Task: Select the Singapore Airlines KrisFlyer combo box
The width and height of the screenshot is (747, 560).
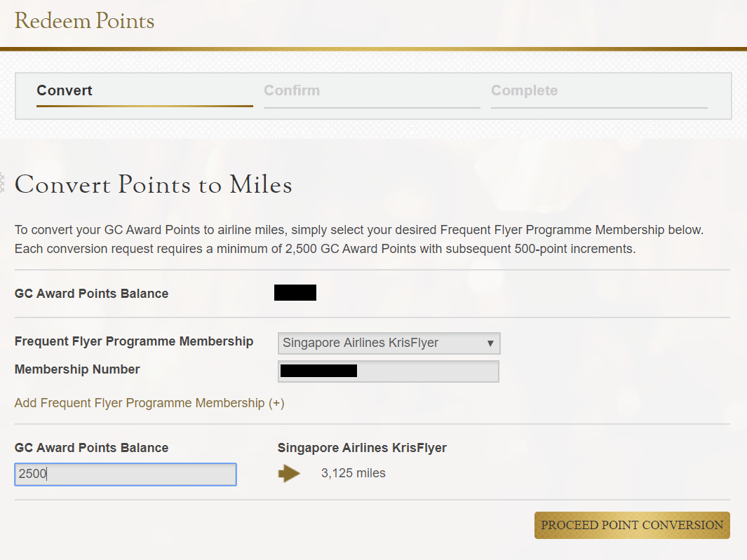Action: 389,343
